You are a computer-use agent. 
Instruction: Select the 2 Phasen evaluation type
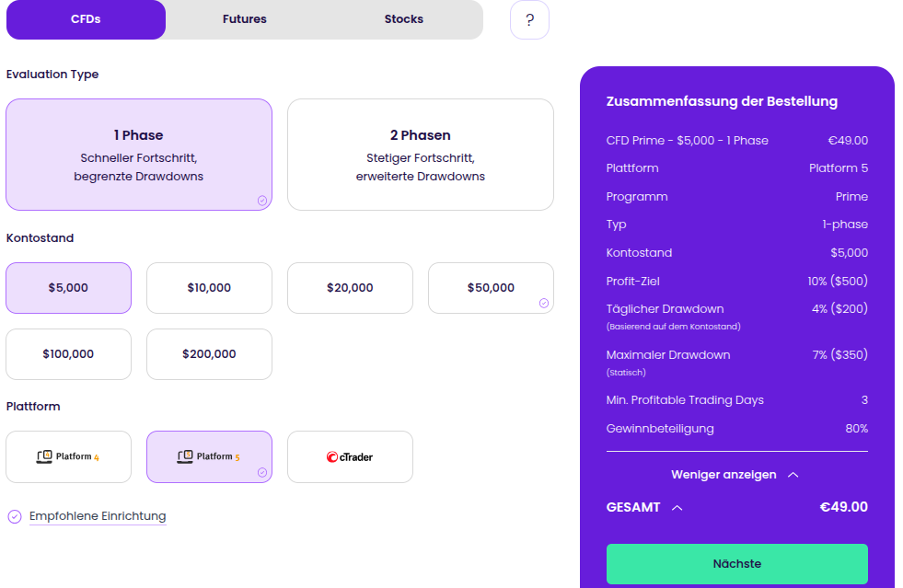(x=420, y=155)
